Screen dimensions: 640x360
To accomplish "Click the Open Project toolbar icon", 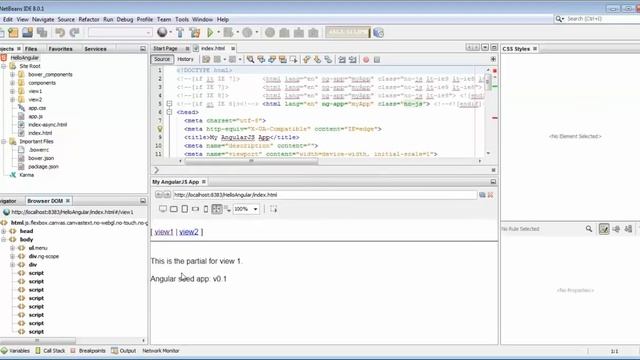I will pyautogui.click(x=28, y=33).
